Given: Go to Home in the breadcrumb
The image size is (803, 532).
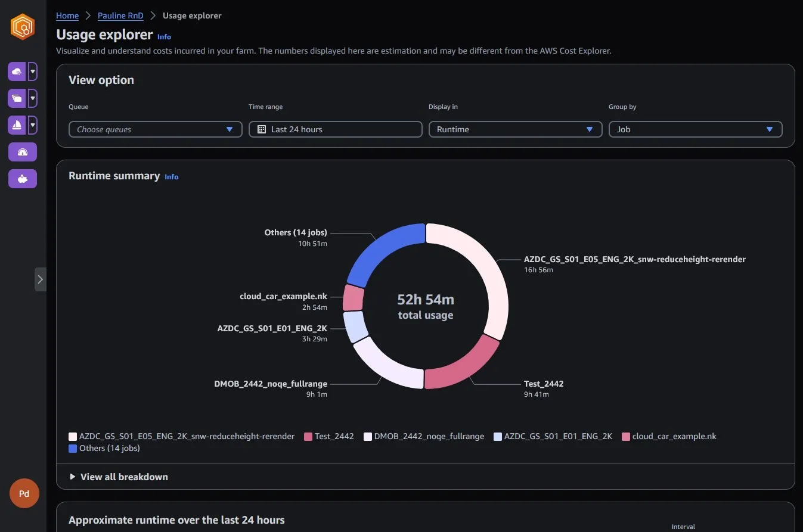Looking at the screenshot, I should point(67,15).
